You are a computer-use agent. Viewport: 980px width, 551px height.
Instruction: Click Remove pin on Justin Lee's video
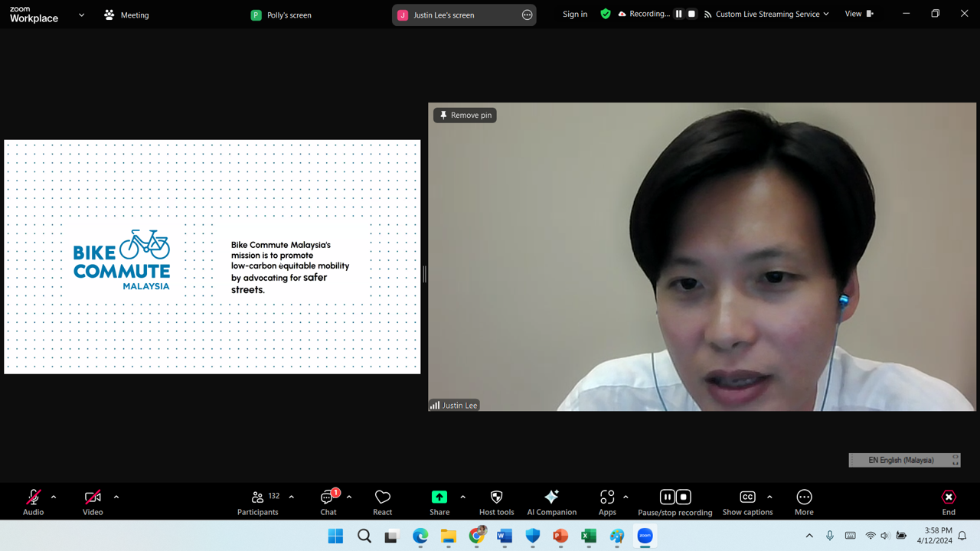coord(465,115)
